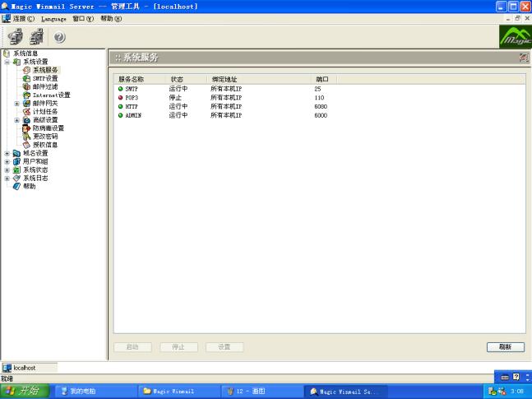The height and width of the screenshot is (399, 532).
Task: Click the 服务名称 column header
Action: 132,79
